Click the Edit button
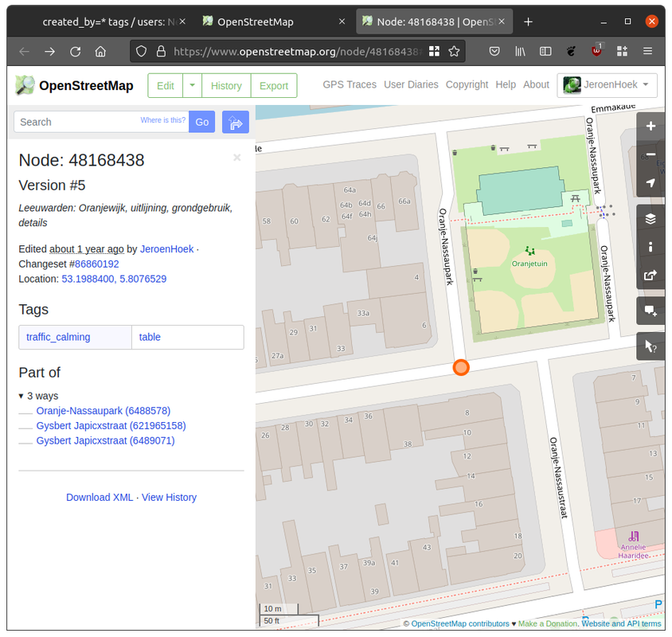 (166, 85)
